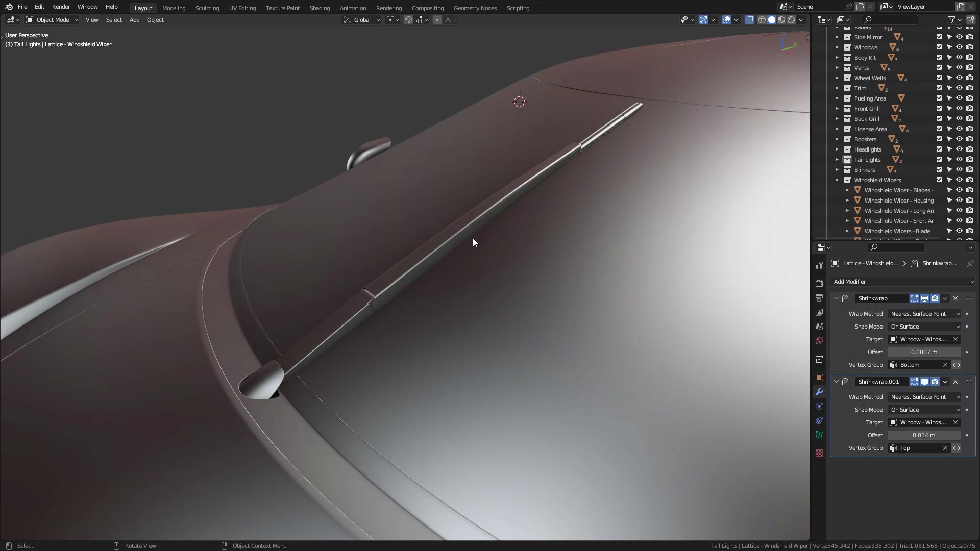980x551 pixels.
Task: Open the Object Mode dropdown
Action: (52, 20)
